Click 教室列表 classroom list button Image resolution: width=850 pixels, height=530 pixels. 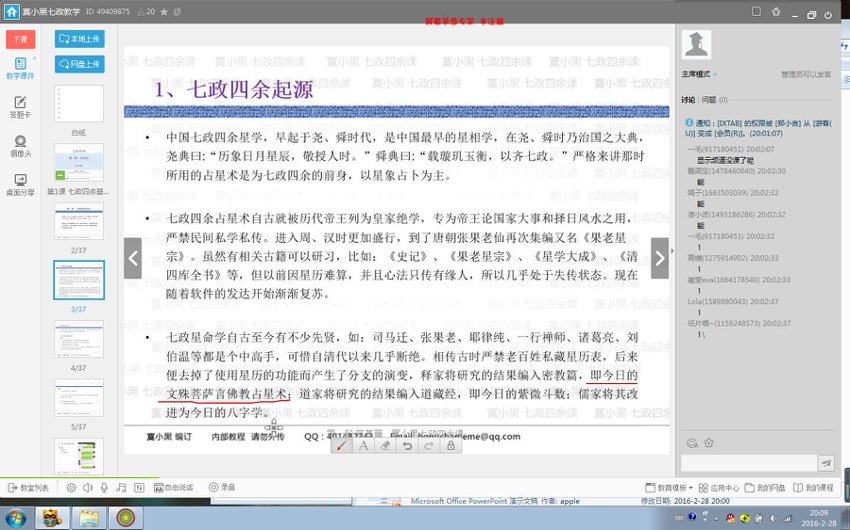point(28,488)
